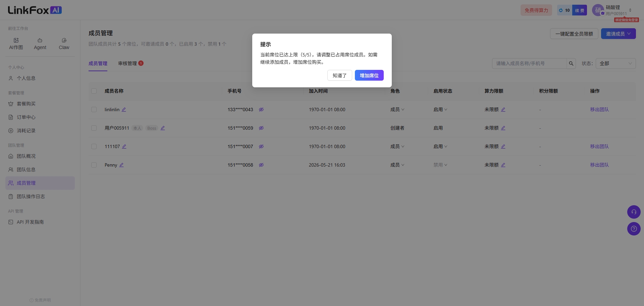Click 一键配置全员限额 button

click(x=574, y=34)
